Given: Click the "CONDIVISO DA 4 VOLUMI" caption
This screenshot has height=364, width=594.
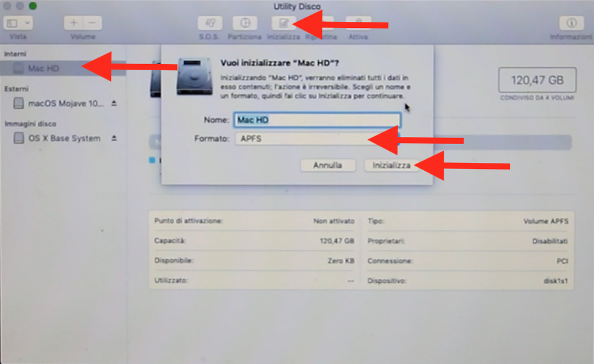Looking at the screenshot, I should pos(537,98).
